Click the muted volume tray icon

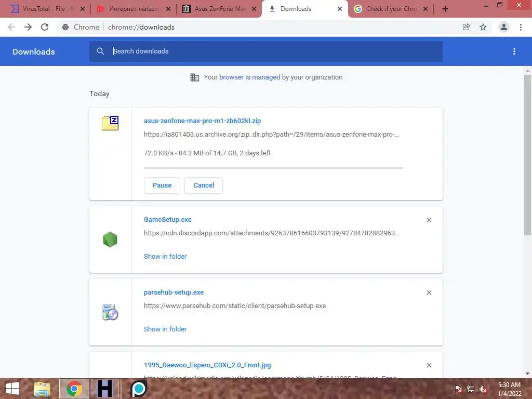(x=483, y=389)
